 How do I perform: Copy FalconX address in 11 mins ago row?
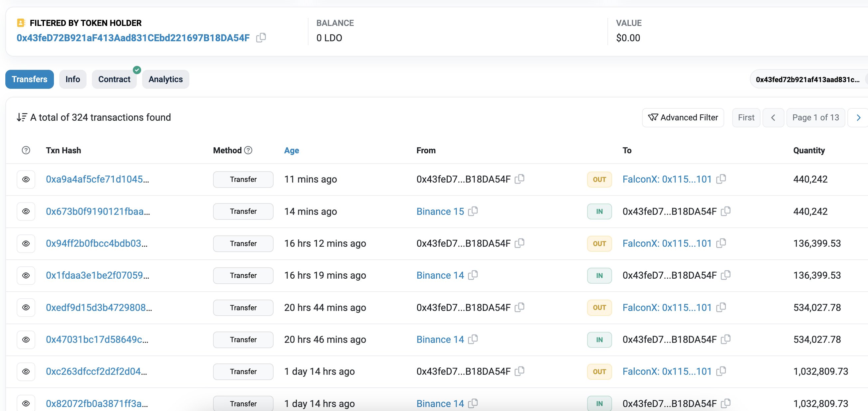point(721,179)
